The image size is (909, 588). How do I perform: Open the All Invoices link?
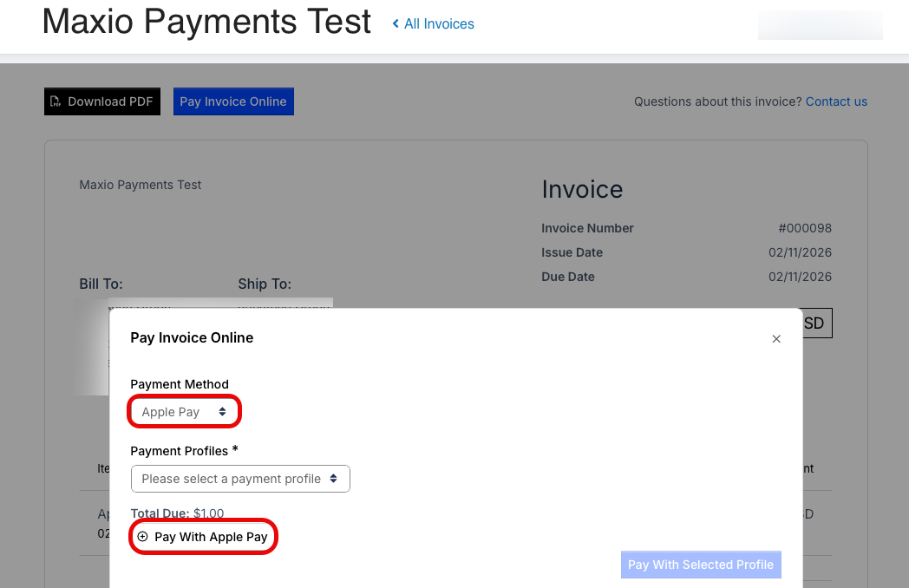point(439,23)
